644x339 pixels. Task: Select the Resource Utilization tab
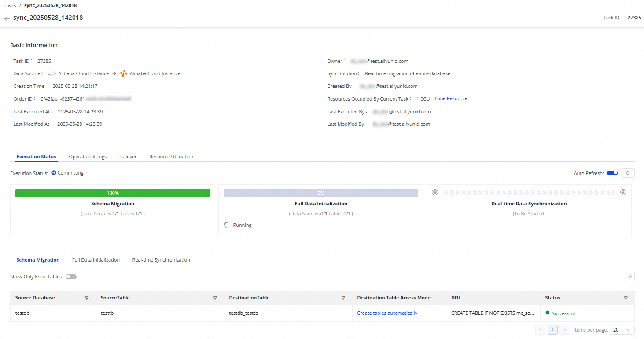pyautogui.click(x=171, y=157)
